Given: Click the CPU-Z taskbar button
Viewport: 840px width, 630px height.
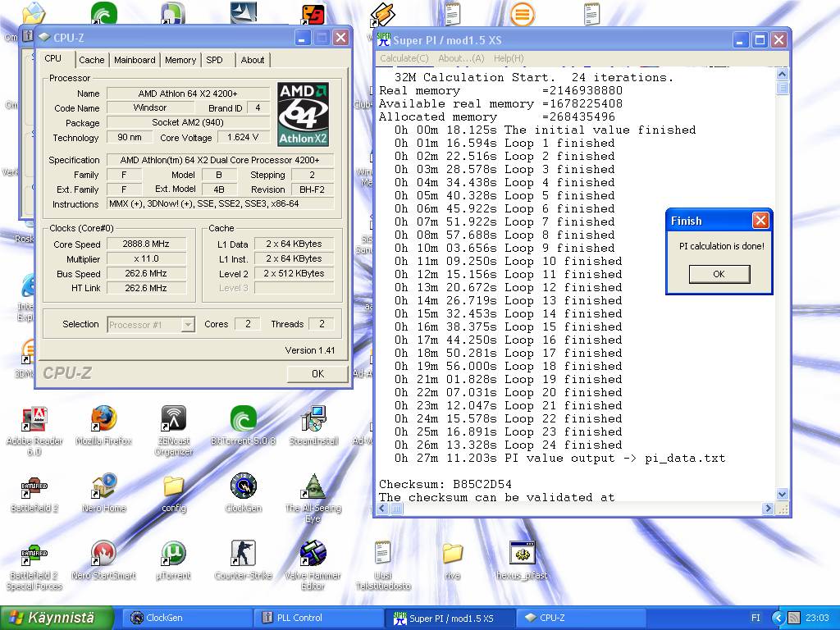Looking at the screenshot, I should point(582,618).
